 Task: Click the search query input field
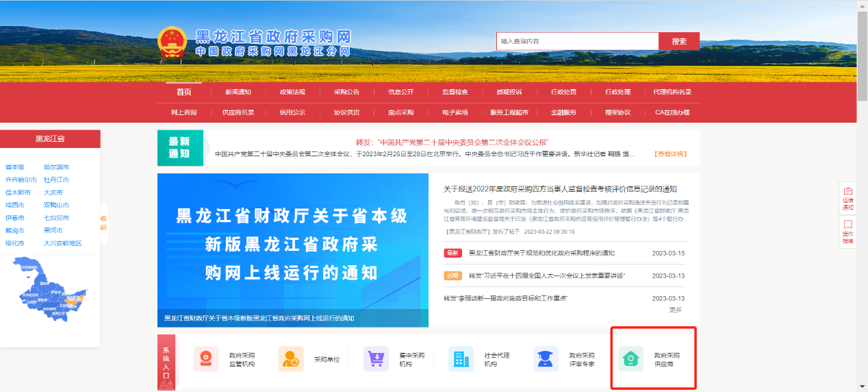click(577, 41)
